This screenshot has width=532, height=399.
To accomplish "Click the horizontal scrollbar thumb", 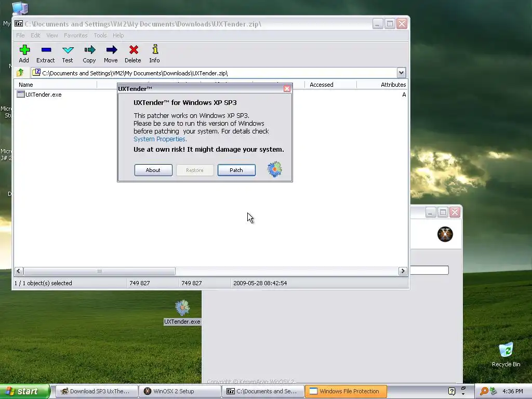I will [99, 271].
